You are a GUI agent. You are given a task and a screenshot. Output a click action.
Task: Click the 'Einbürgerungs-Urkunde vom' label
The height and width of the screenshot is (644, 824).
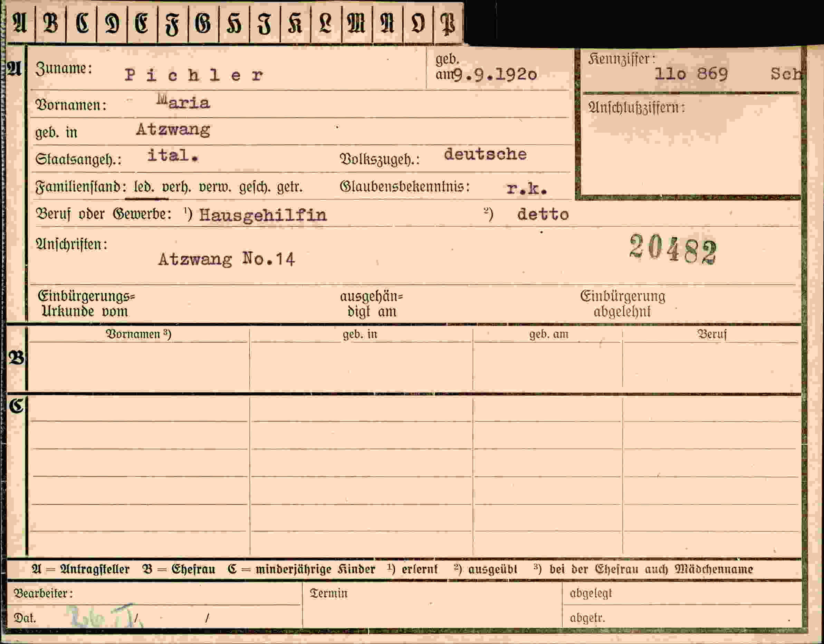click(x=86, y=303)
